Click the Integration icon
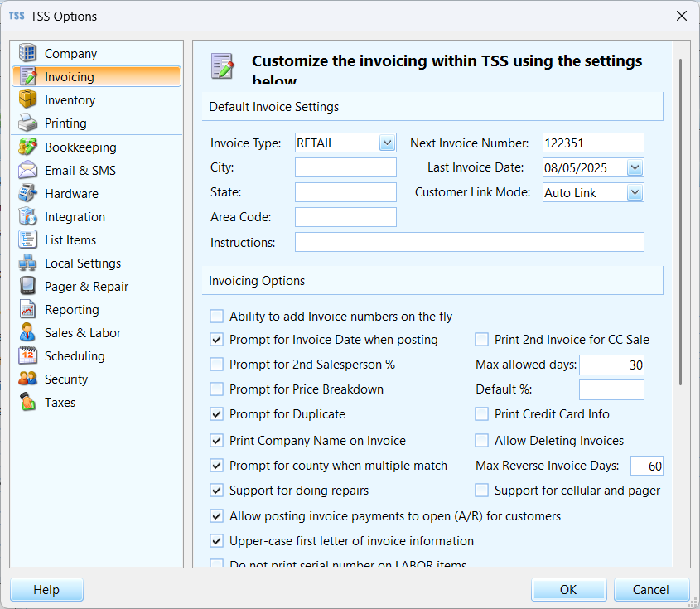 pyautogui.click(x=27, y=216)
